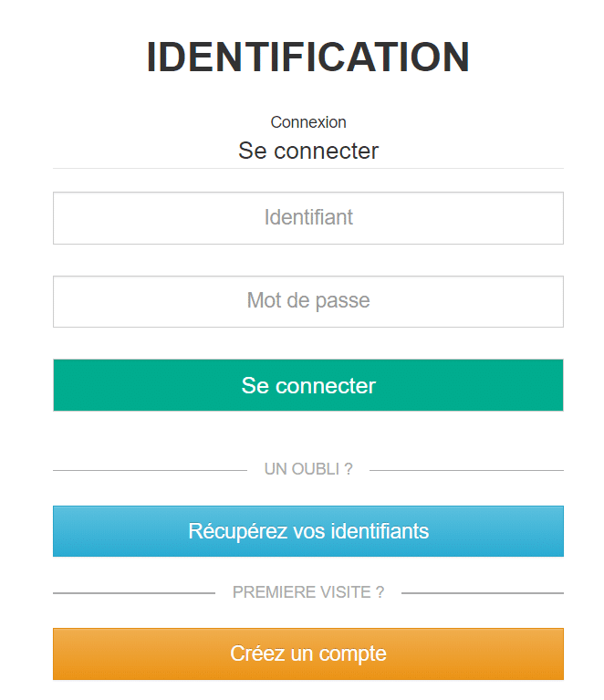The image size is (604, 700).
Task: Select the username field labeled Identifiant
Action: (308, 218)
